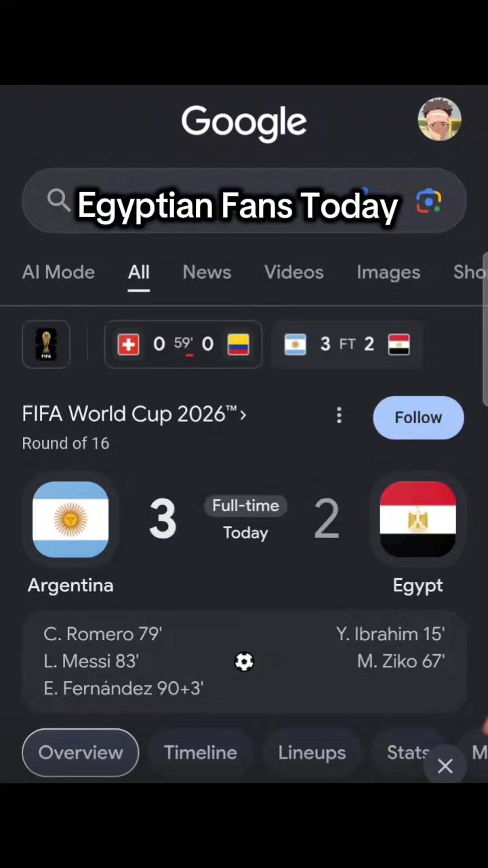The image size is (488, 868).
Task: Select the FIFA trophy icon chip
Action: point(46,344)
